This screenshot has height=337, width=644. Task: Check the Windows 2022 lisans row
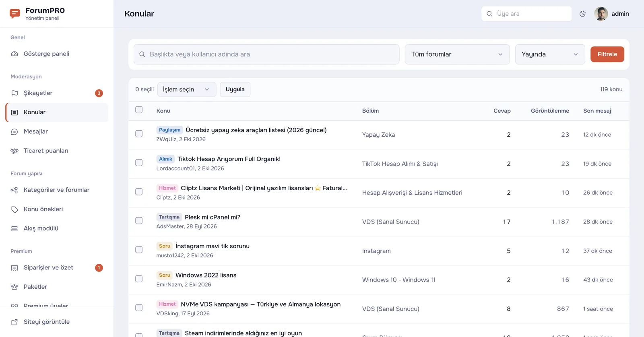click(x=139, y=279)
